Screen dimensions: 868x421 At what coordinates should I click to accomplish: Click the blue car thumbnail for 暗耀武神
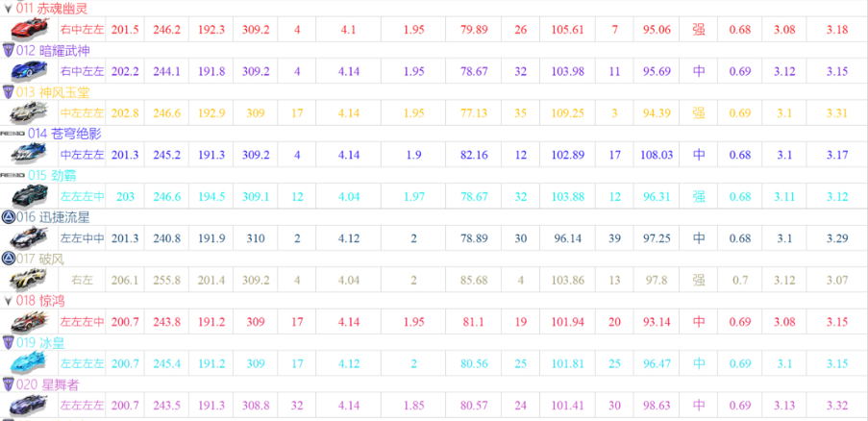coord(28,71)
